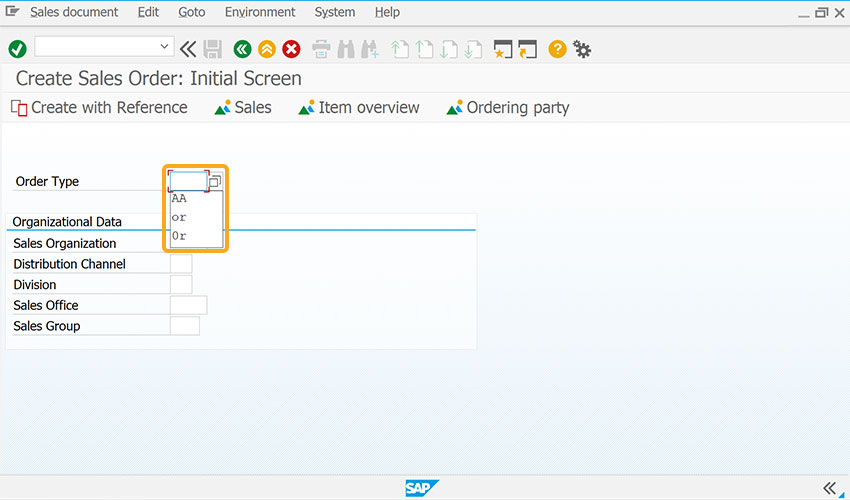The width and height of the screenshot is (850, 500).
Task: Open the Help menu
Action: coord(387,12)
